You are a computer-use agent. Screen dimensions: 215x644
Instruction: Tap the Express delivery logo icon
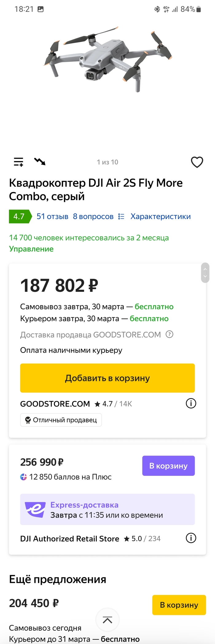pos(35,509)
